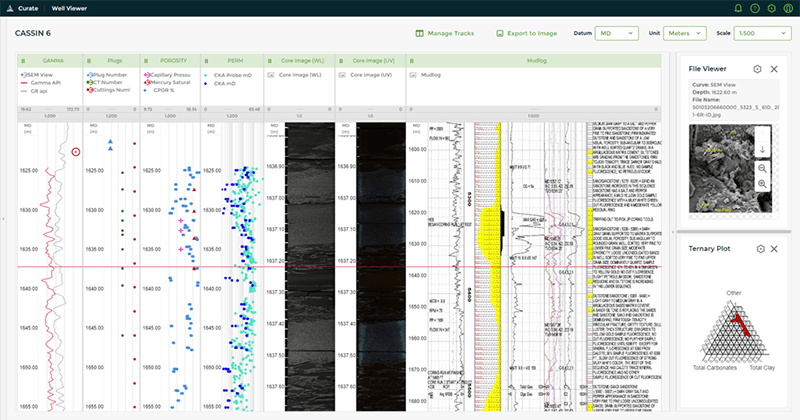Click the red circled SEM marker in the GAMMA track
Image resolution: width=800 pixels, height=420 pixels.
(x=76, y=152)
